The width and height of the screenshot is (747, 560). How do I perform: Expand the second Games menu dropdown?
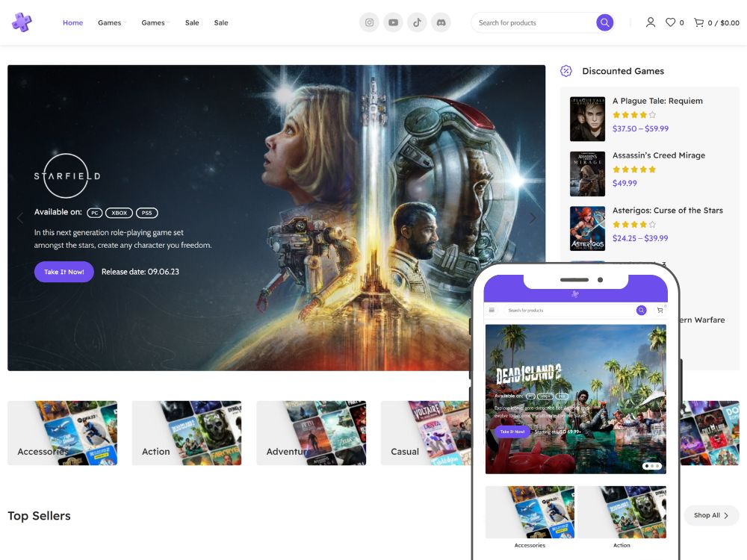click(155, 22)
